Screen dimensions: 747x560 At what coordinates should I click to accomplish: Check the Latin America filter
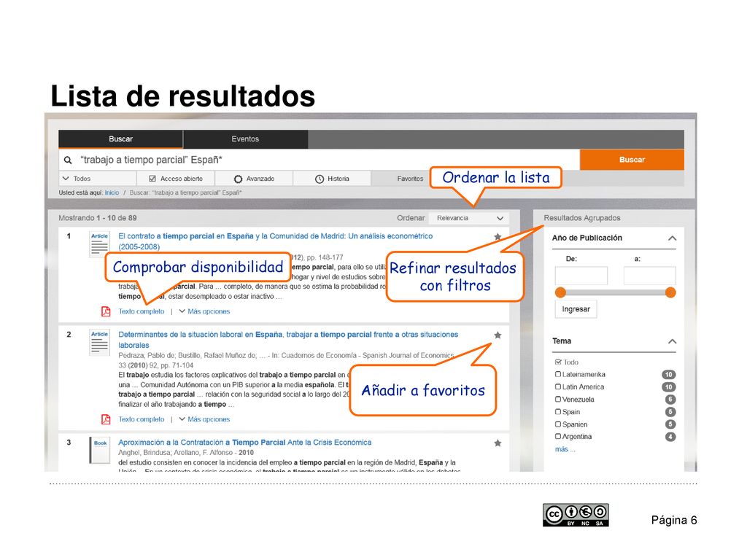pyautogui.click(x=558, y=386)
